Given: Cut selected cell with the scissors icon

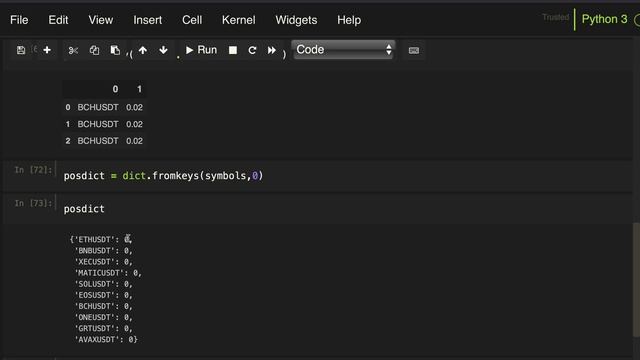Looking at the screenshot, I should (73, 50).
